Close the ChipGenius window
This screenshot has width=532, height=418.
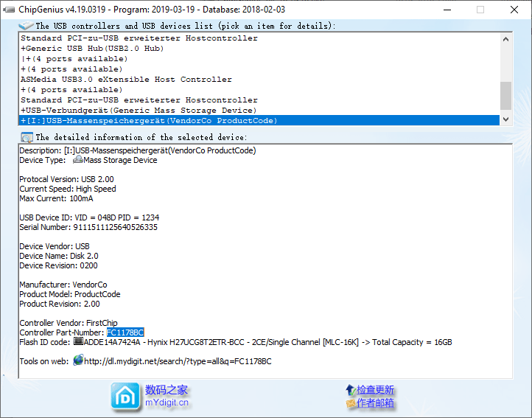pos(514,10)
